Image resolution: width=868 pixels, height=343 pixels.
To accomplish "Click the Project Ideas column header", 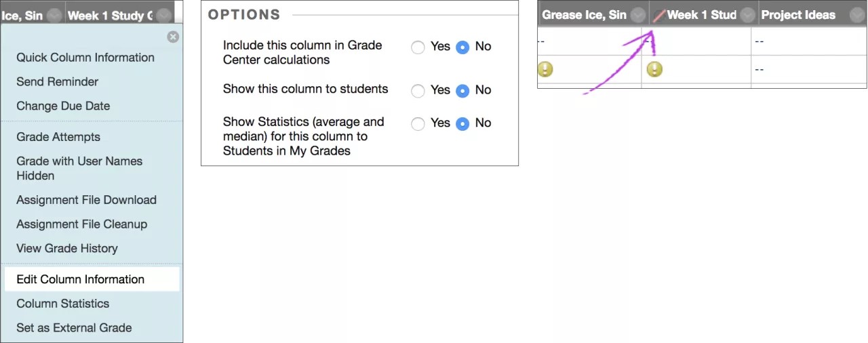I will [798, 15].
